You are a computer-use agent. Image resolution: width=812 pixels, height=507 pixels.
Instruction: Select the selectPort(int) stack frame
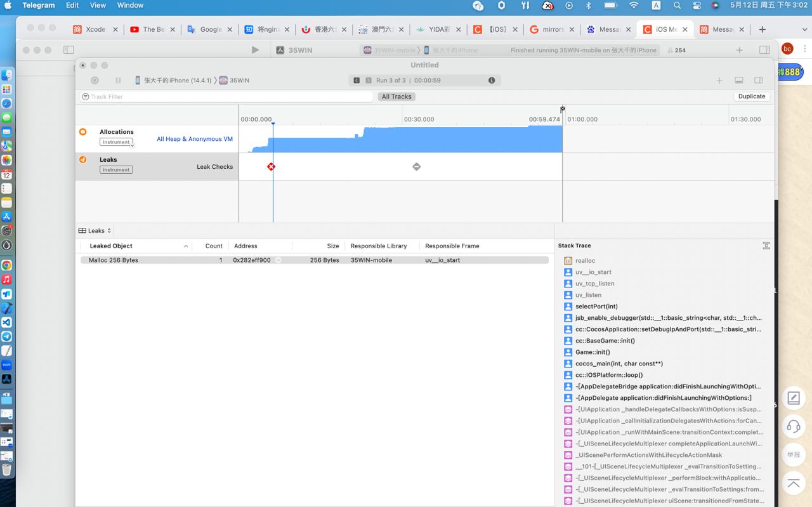pos(596,306)
